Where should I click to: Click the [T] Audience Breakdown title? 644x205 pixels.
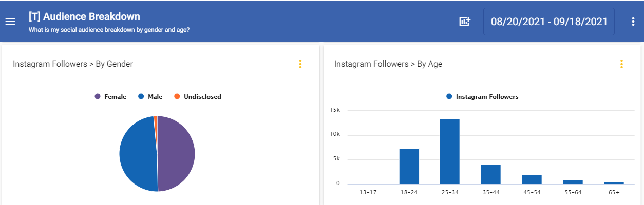(x=85, y=17)
